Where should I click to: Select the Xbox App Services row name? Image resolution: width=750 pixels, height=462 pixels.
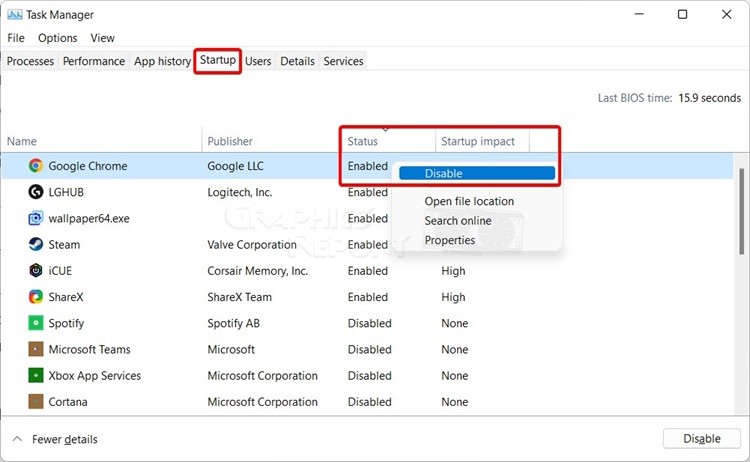[x=95, y=375]
